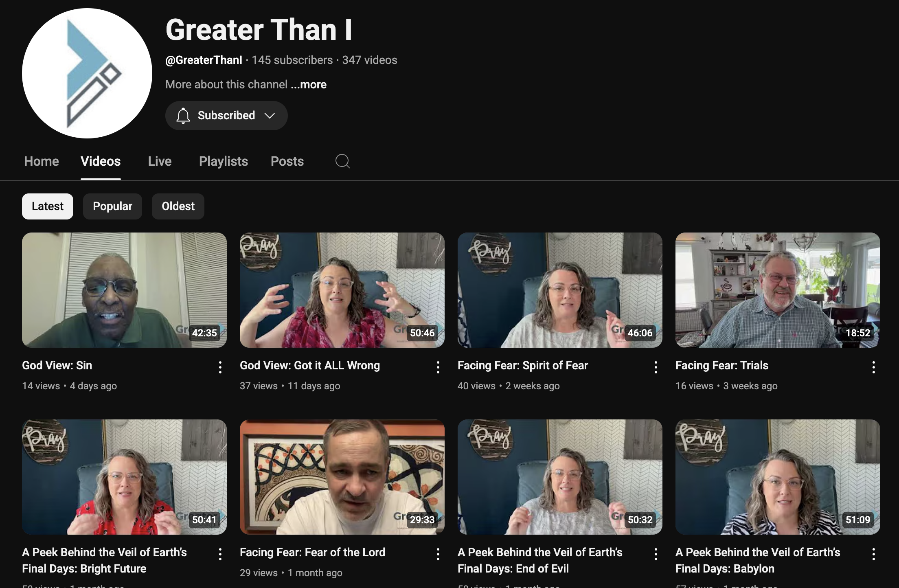
Task: Select the Latest sort filter chip
Action: pyautogui.click(x=48, y=206)
